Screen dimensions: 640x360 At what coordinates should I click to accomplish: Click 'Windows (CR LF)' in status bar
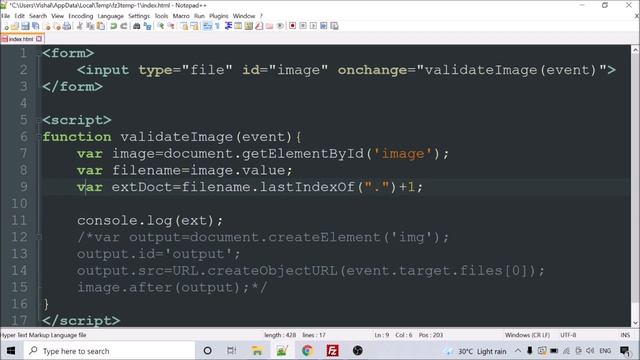tap(527, 335)
